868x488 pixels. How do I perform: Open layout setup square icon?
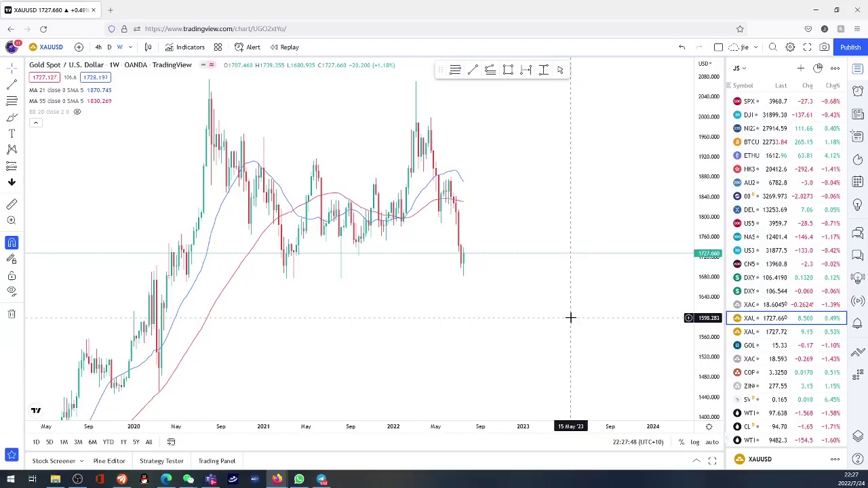point(718,47)
